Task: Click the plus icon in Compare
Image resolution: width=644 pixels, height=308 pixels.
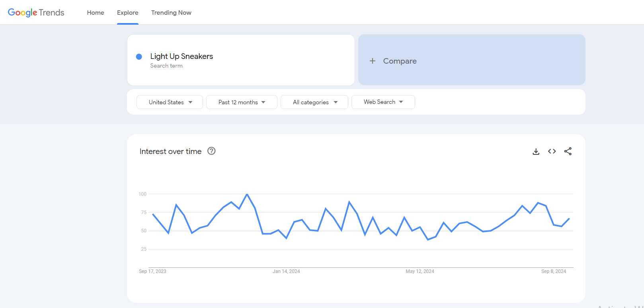Action: (373, 61)
